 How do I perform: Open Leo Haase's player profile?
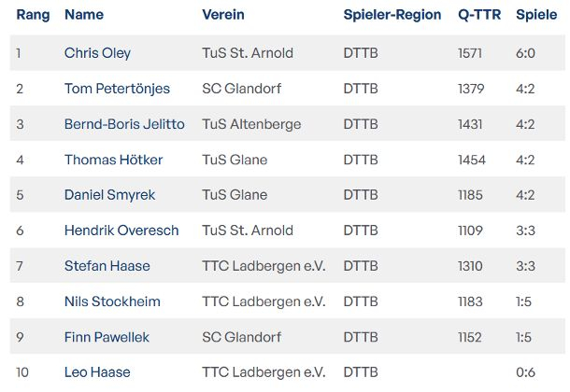pyautogui.click(x=97, y=372)
